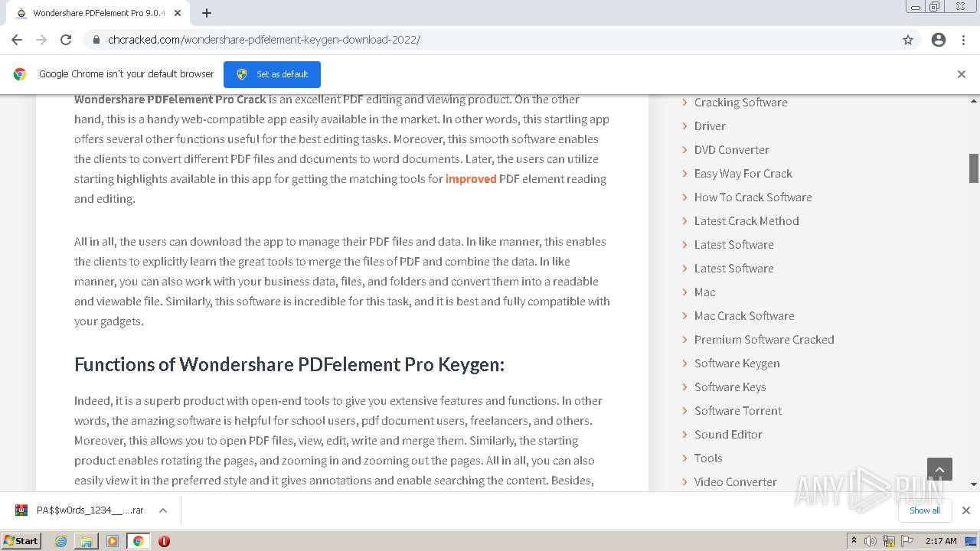Dismiss the default browser notification bar

click(x=962, y=74)
